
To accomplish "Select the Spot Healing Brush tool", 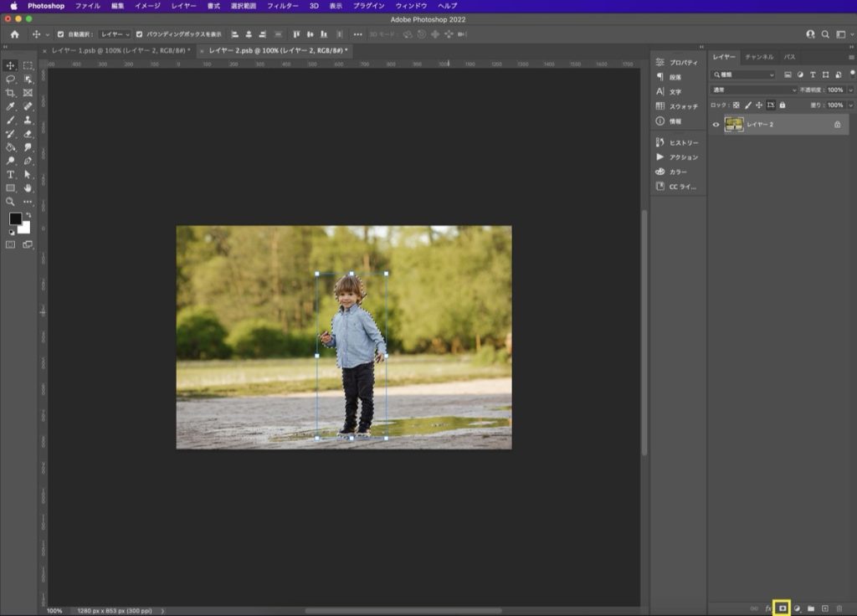I will (x=28, y=106).
